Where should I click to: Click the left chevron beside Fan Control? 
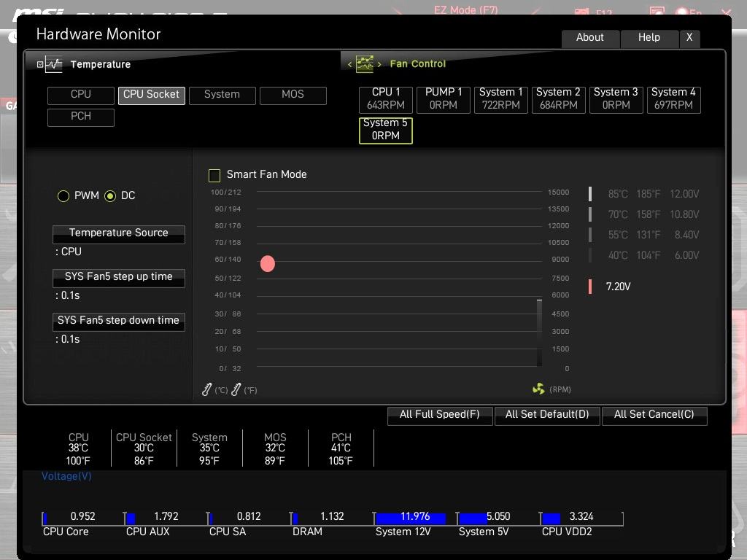coord(349,64)
